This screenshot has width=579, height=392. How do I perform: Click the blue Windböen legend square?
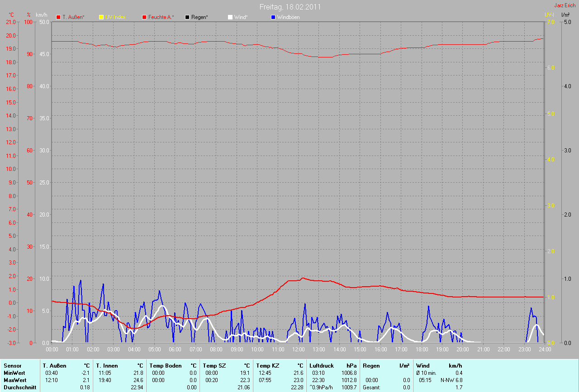(x=273, y=17)
